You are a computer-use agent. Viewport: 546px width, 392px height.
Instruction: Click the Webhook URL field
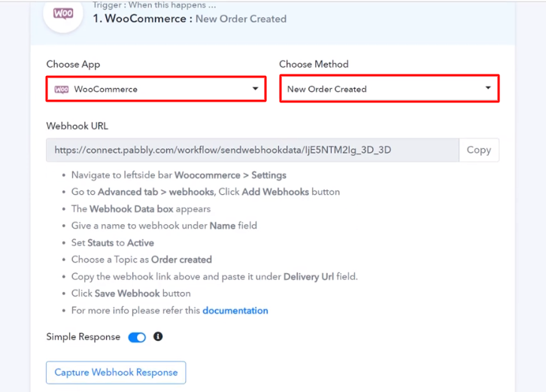click(253, 150)
